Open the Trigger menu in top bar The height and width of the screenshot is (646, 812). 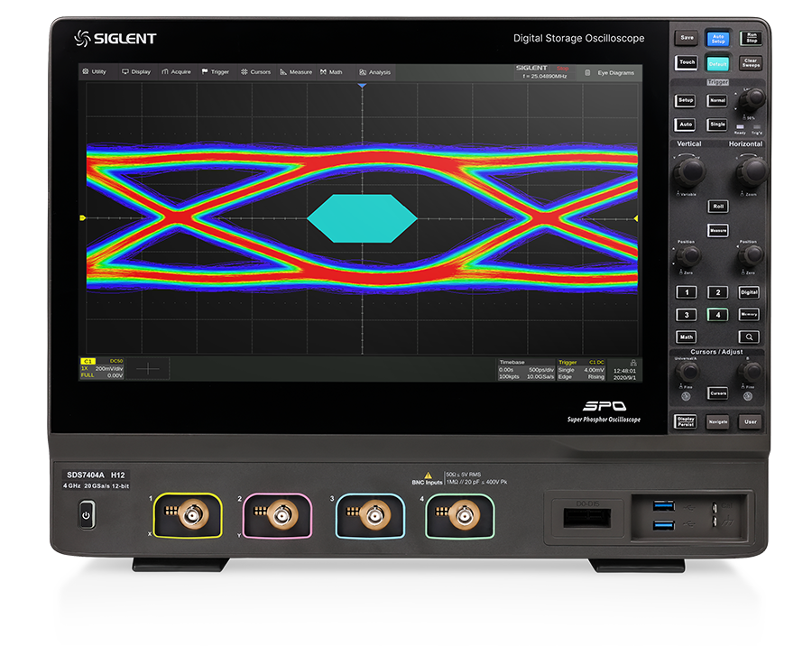[215, 72]
